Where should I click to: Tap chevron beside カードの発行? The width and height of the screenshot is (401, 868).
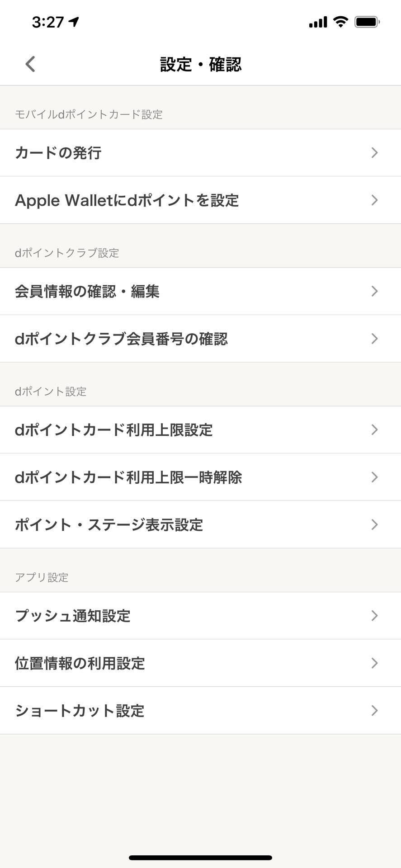pyautogui.click(x=374, y=153)
